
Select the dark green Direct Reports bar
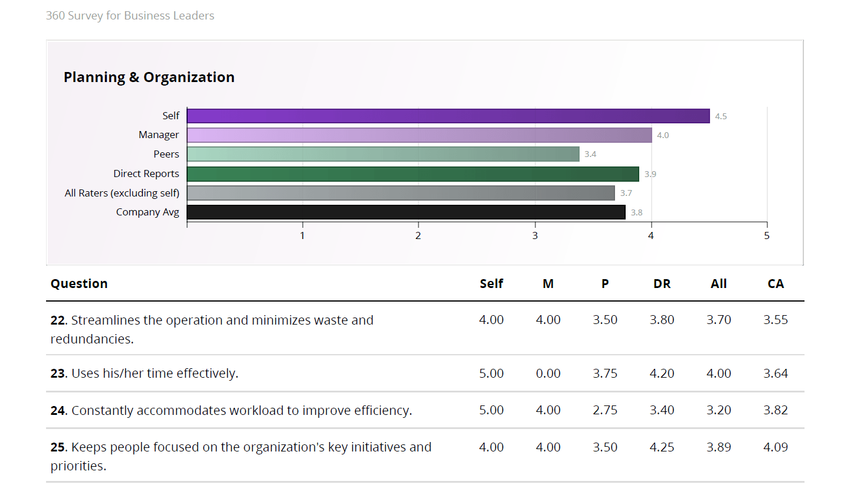[x=413, y=174]
